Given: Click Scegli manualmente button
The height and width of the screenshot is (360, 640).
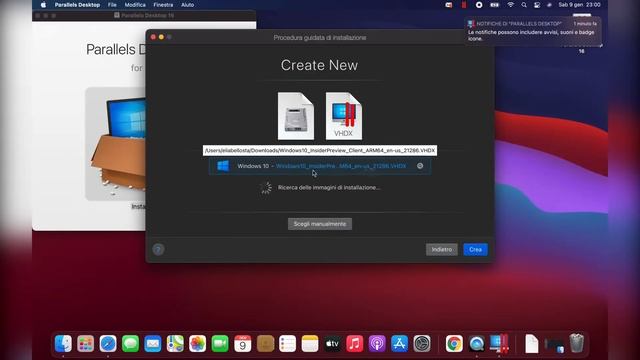Looking at the screenshot, I should [x=320, y=224].
